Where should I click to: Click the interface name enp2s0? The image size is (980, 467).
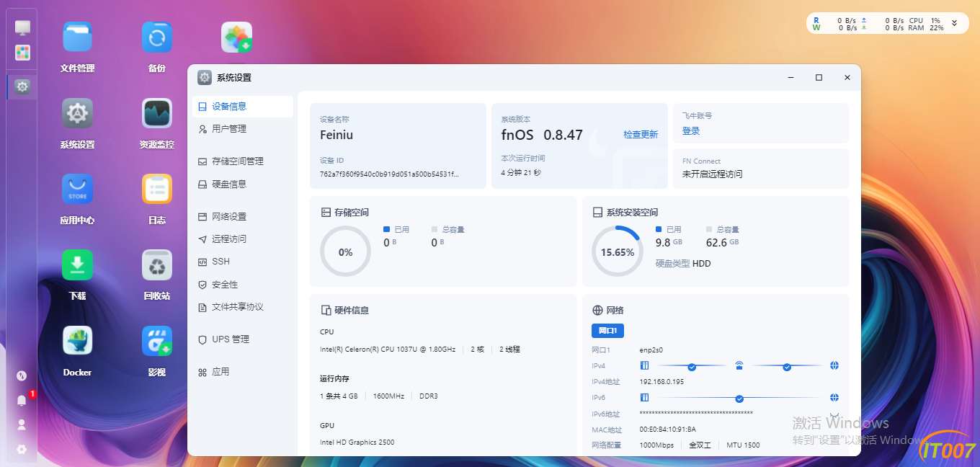click(651, 350)
